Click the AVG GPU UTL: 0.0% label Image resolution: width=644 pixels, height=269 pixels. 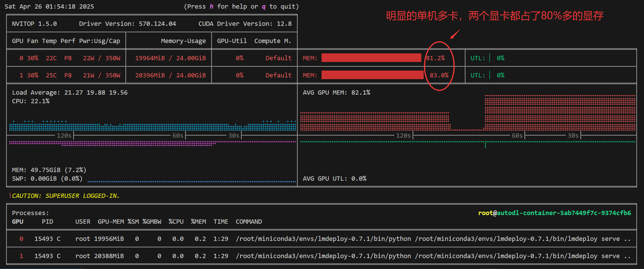pos(334,178)
